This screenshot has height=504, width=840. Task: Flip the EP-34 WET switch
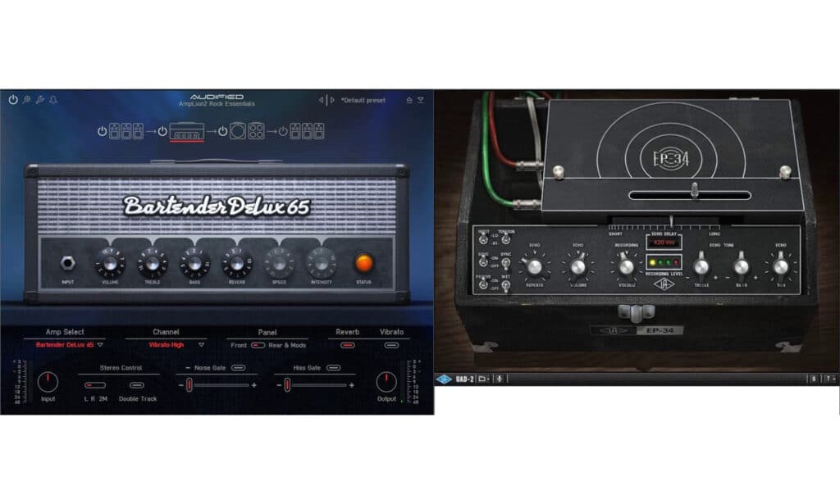(x=505, y=284)
